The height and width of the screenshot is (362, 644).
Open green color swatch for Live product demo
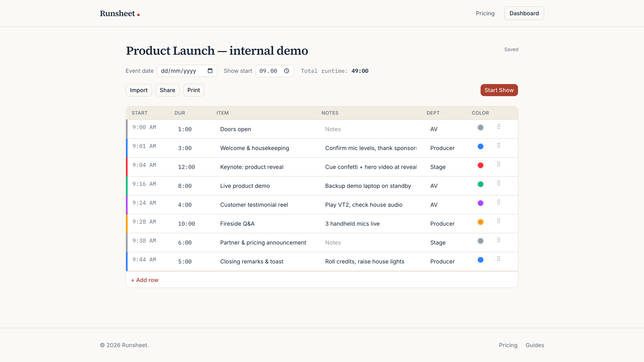point(481,184)
